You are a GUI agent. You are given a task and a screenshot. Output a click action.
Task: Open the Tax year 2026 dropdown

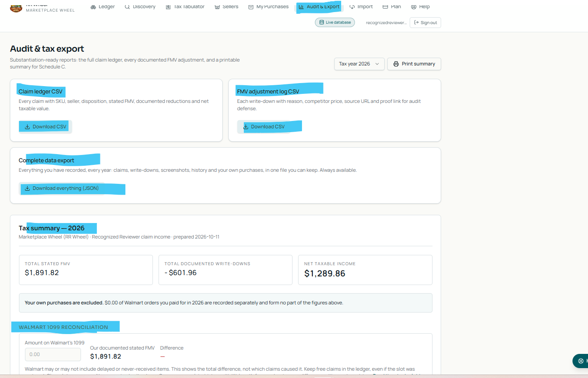click(x=359, y=64)
